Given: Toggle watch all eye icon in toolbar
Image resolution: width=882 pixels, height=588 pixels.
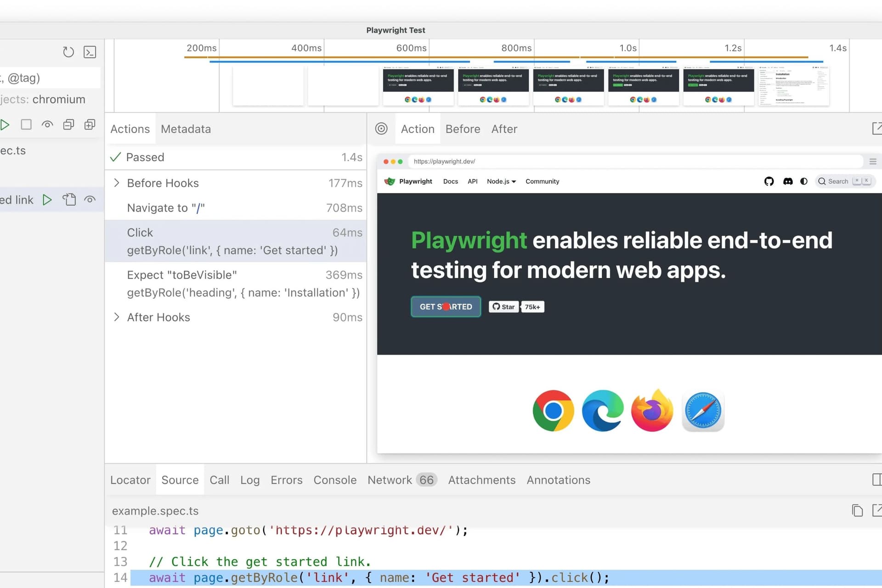Looking at the screenshot, I should pyautogui.click(x=47, y=124).
